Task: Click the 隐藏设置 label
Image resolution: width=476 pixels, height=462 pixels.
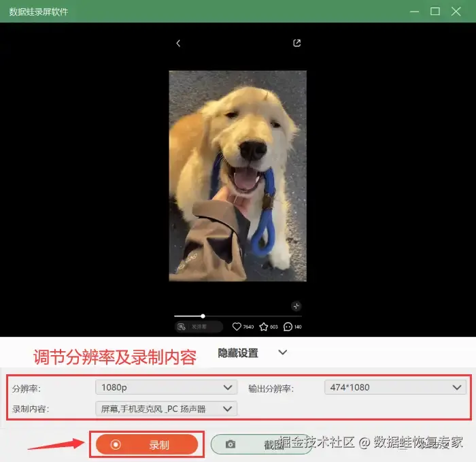Action: pyautogui.click(x=238, y=353)
